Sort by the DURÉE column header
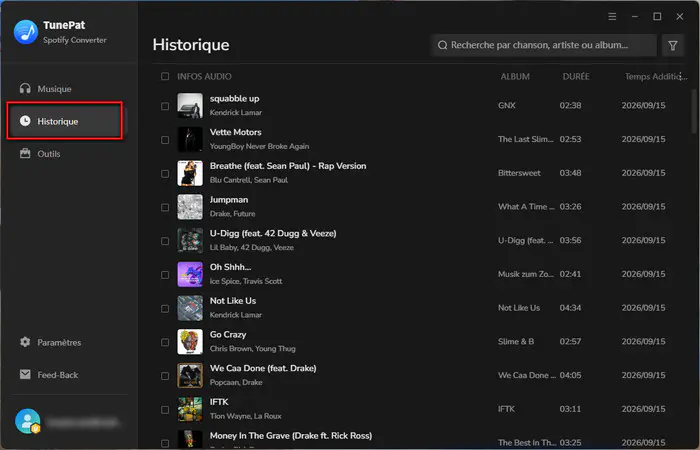Viewport: 700px width, 450px height. coord(575,76)
